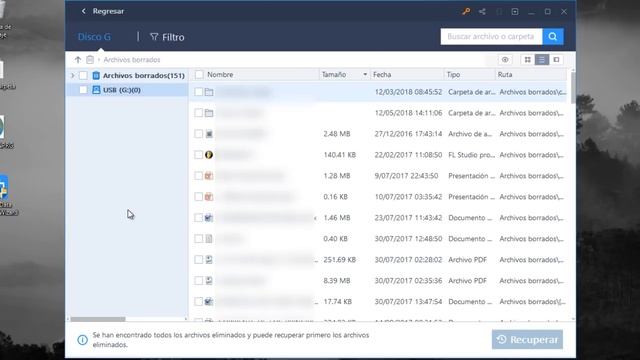The image size is (640, 360).
Task: Click folder icon dated 12/03/2018
Action: [x=209, y=92]
